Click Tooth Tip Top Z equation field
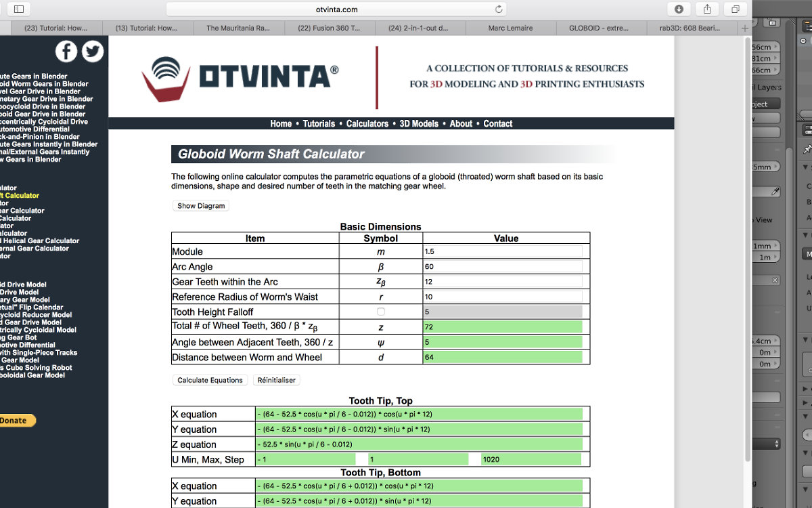The height and width of the screenshot is (508, 812). [x=419, y=444]
